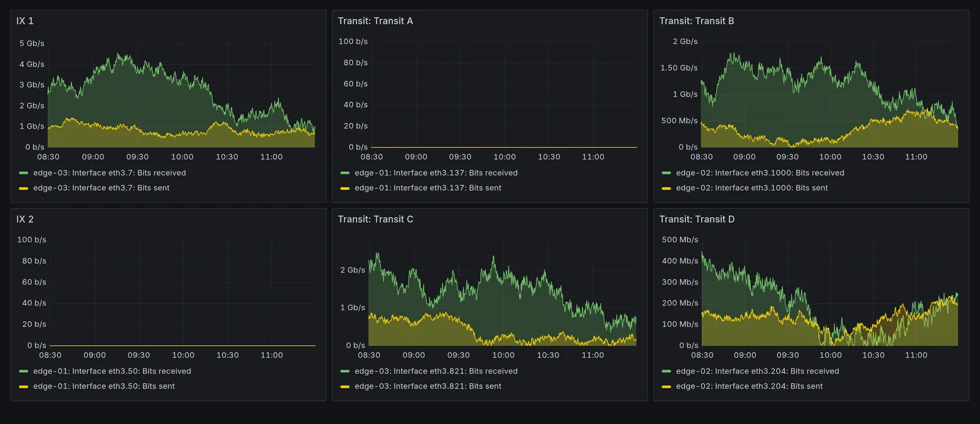
Task: Click the 100 Mb/s axis label in Transit D
Action: 680,324
